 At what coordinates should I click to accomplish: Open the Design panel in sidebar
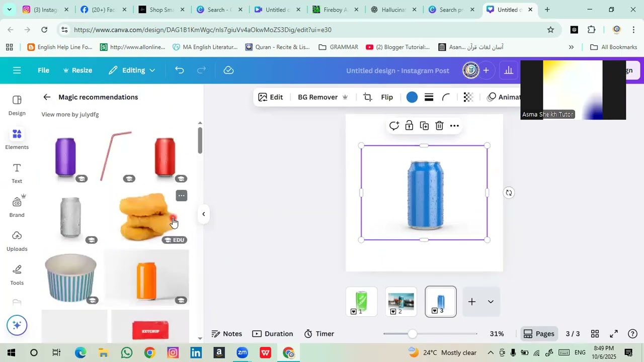click(x=17, y=106)
